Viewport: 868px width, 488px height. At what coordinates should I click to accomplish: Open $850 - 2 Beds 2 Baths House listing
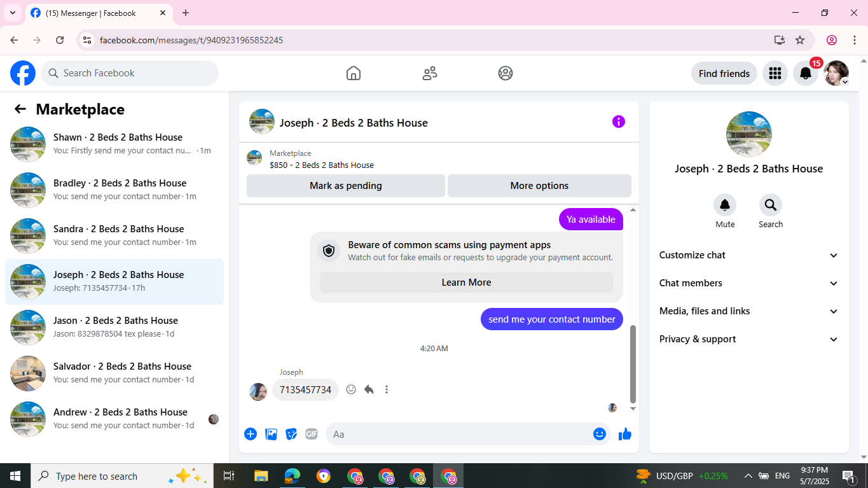(x=322, y=165)
